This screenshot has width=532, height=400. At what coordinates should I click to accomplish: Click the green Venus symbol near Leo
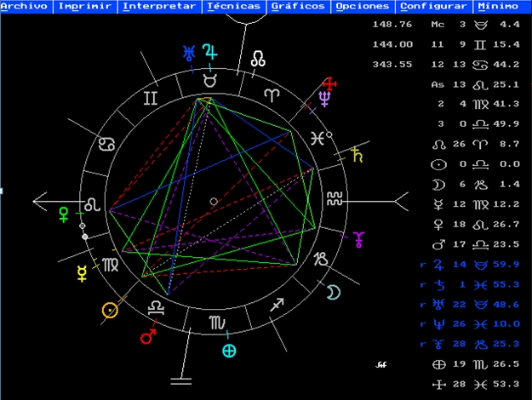(64, 212)
